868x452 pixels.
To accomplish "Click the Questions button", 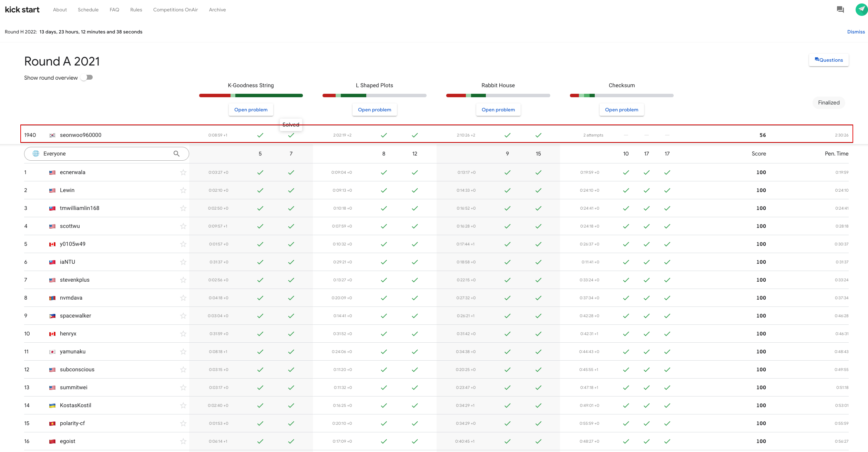I will tap(829, 60).
